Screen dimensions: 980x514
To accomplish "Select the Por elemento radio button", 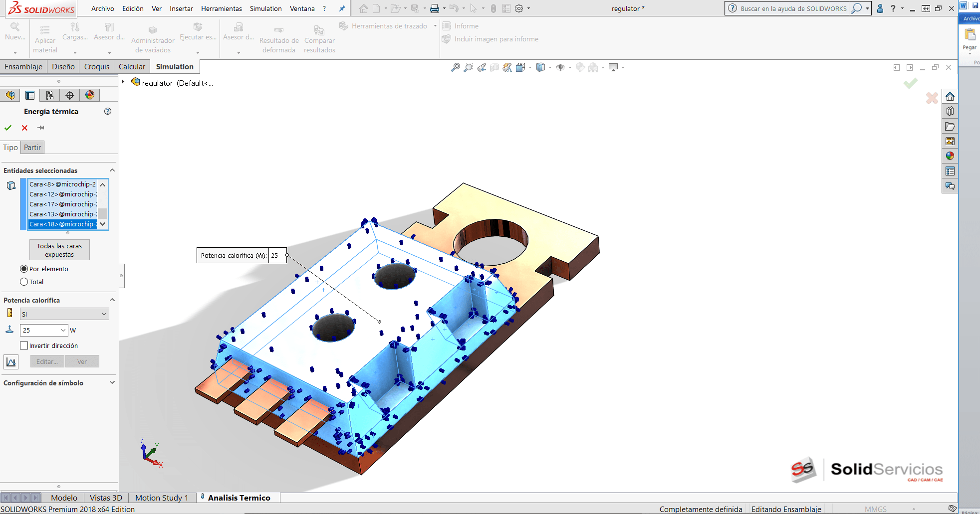I will point(24,269).
